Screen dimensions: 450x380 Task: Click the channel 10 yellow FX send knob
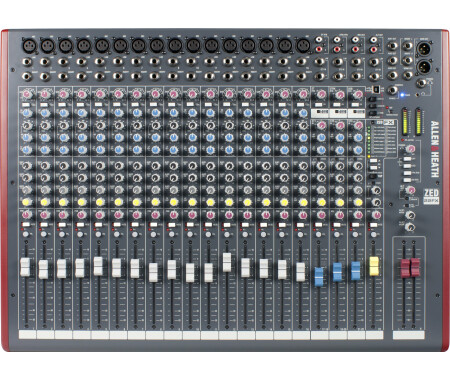coord(191,202)
